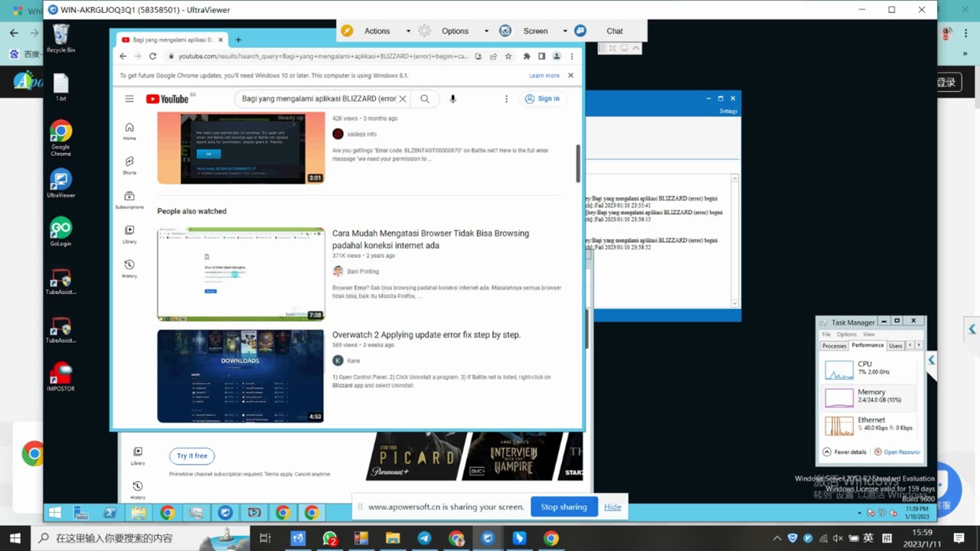980x551 pixels.
Task: Dismiss the Chrome updates notification bar
Action: click(x=570, y=75)
